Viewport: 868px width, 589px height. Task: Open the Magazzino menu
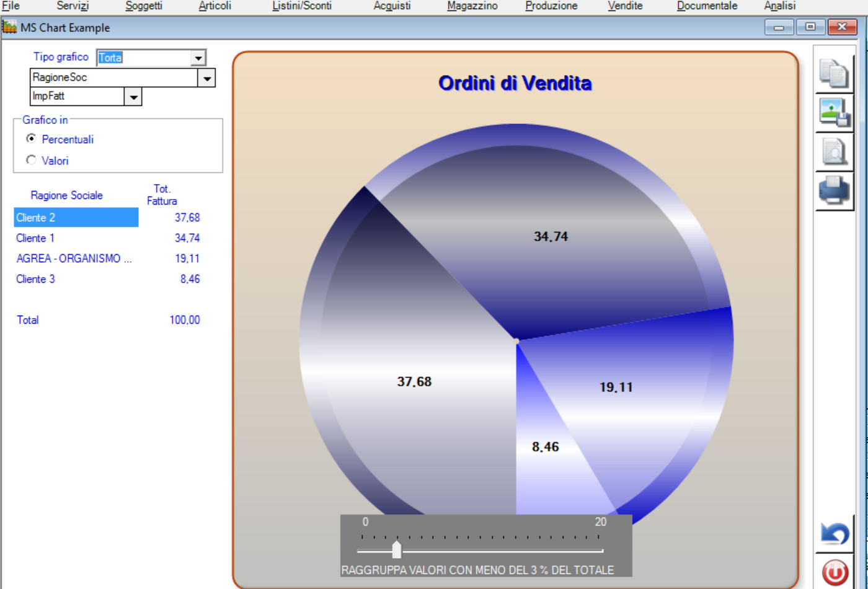[472, 6]
